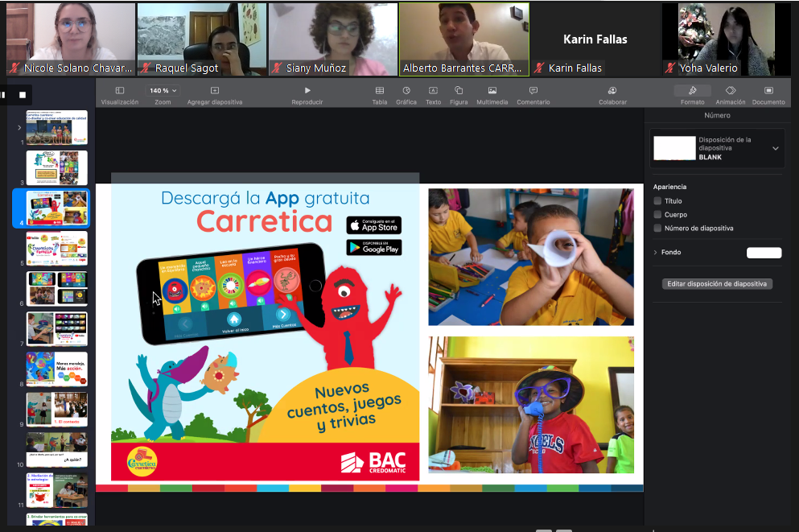The width and height of the screenshot is (799, 532).
Task: Enable the Título checkbox
Action: click(x=657, y=200)
